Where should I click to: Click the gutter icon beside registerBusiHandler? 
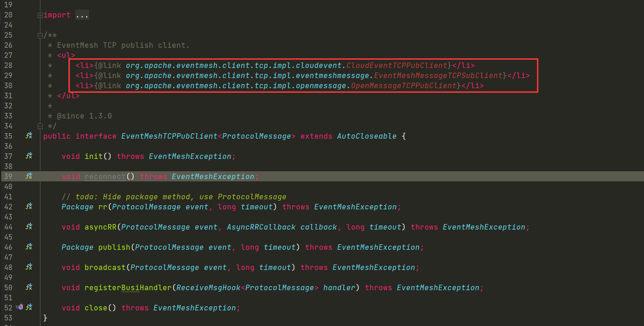pos(28,287)
